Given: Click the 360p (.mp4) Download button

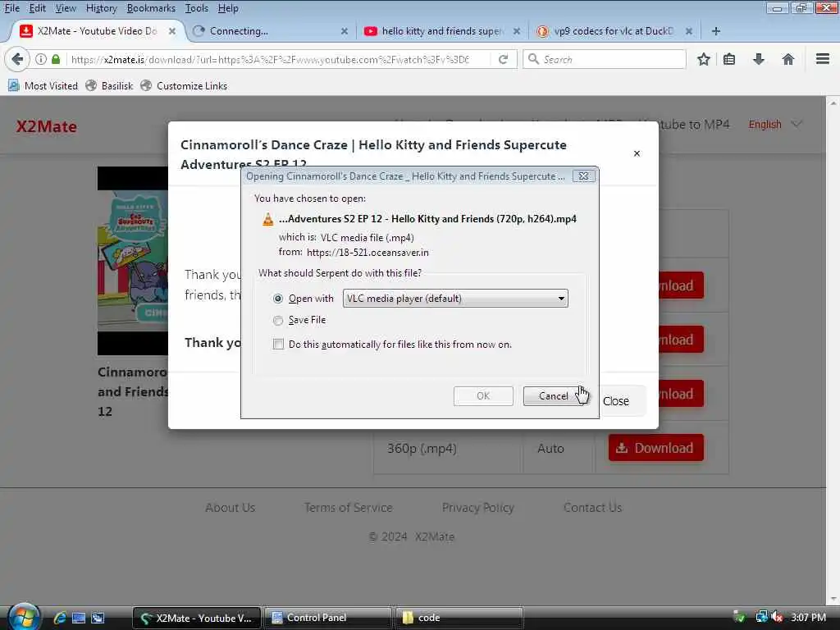Looking at the screenshot, I should coord(655,448).
